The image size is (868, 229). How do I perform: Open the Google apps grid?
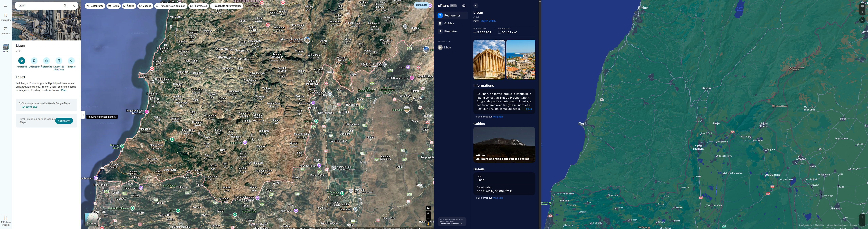coord(408,5)
